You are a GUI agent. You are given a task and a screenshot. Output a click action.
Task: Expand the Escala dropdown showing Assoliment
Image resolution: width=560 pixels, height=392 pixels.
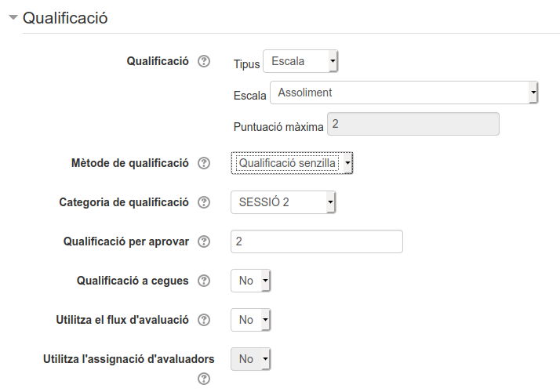(404, 93)
